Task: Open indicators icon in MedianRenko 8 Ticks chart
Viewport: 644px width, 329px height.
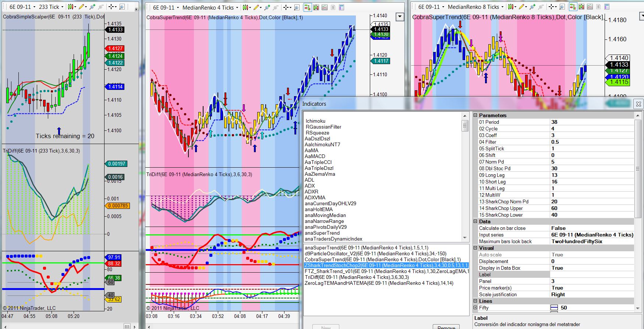Action: click(581, 7)
